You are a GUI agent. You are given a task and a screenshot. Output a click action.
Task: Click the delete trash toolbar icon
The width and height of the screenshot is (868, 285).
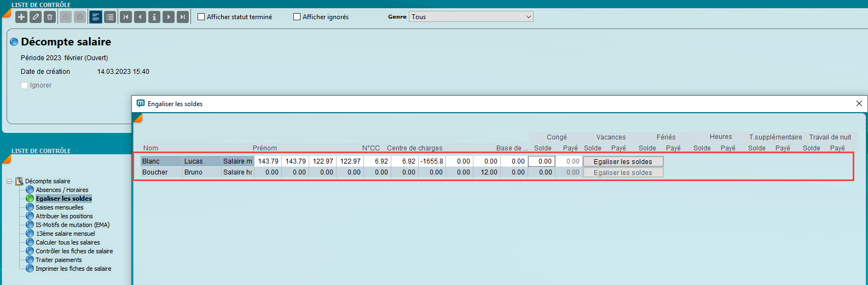[50, 17]
